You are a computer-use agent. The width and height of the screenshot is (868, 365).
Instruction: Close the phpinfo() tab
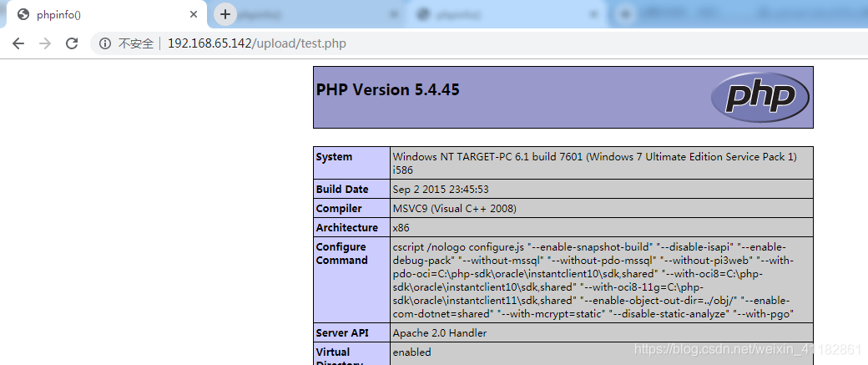coord(193,14)
